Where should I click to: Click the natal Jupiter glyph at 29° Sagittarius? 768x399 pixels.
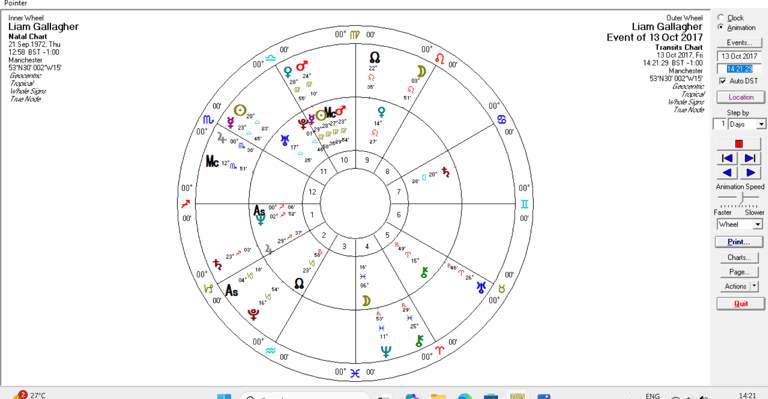(x=268, y=249)
